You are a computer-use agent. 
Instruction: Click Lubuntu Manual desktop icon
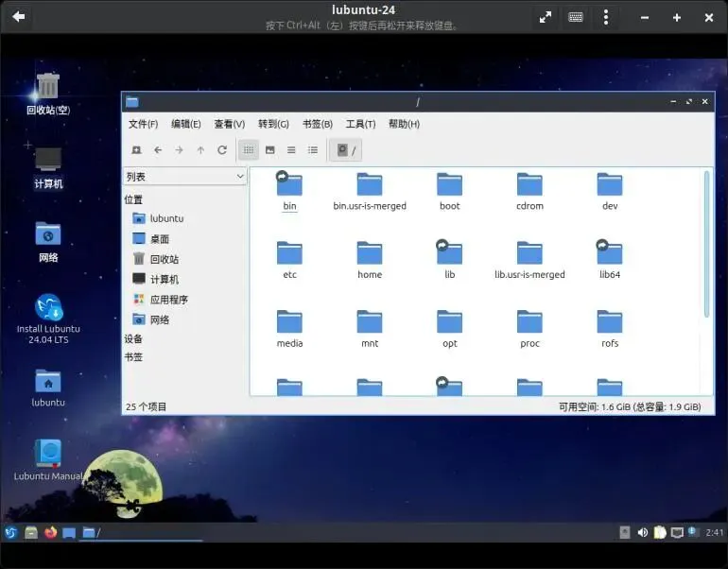[x=48, y=460]
